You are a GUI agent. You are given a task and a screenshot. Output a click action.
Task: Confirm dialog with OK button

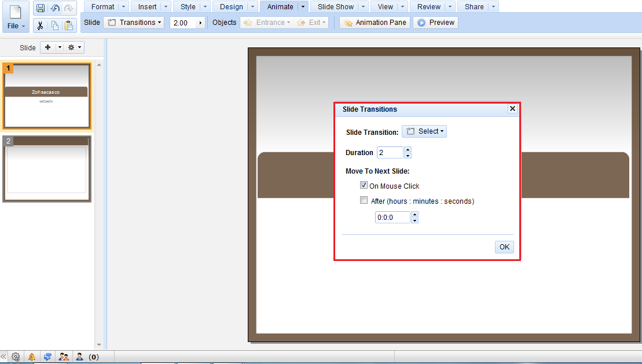[x=504, y=247]
